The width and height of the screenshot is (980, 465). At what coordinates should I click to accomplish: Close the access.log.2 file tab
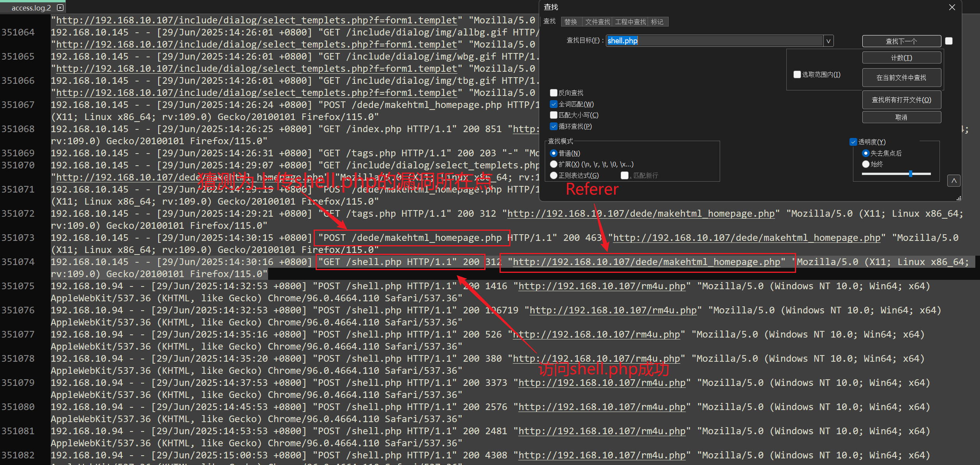60,7
